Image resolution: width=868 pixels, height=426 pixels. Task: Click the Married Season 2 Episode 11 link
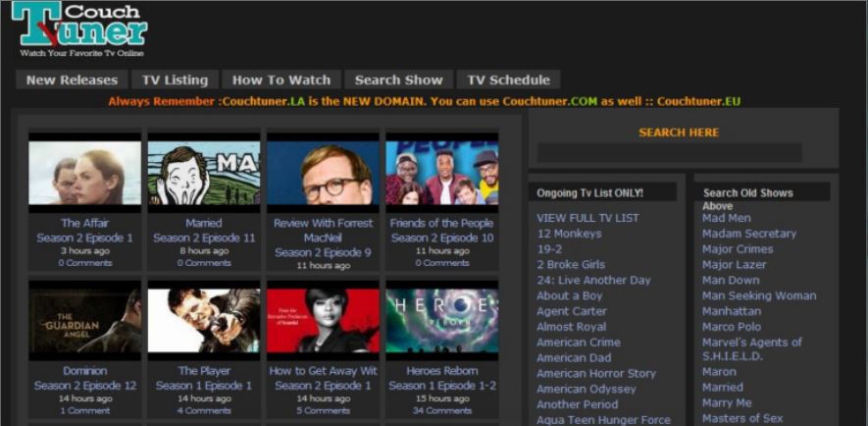tap(204, 231)
